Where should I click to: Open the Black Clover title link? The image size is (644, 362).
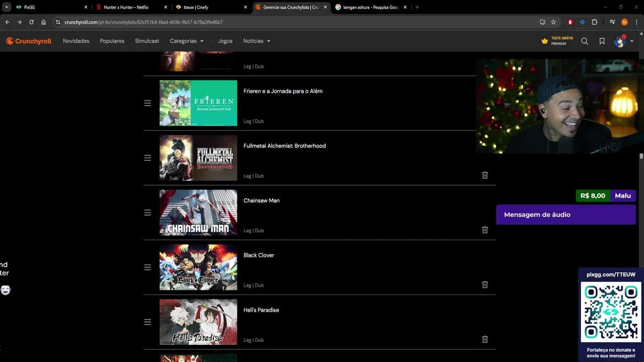259,255
